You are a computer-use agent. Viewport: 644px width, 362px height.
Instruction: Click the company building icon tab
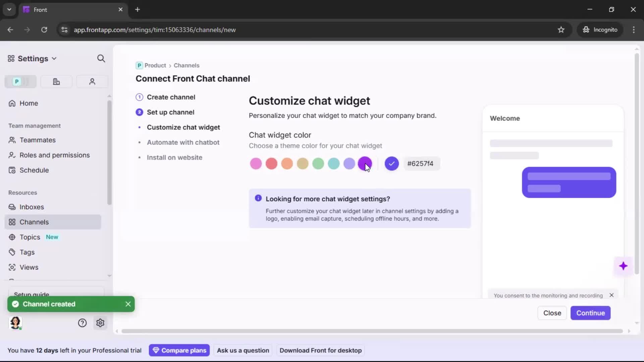tap(56, 81)
